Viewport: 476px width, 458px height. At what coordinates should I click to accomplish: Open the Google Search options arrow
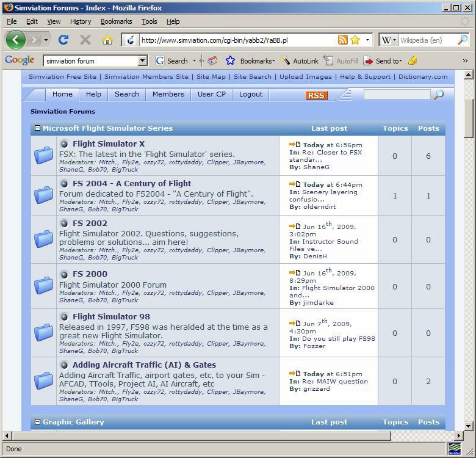click(x=194, y=61)
